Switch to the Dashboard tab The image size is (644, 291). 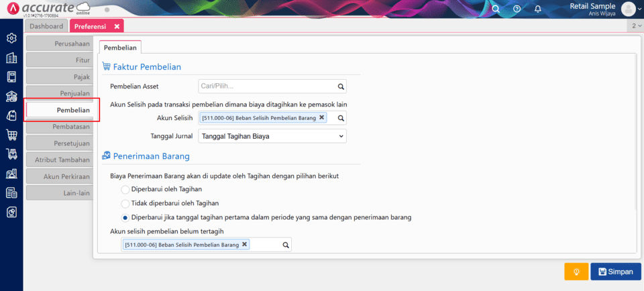tap(47, 26)
